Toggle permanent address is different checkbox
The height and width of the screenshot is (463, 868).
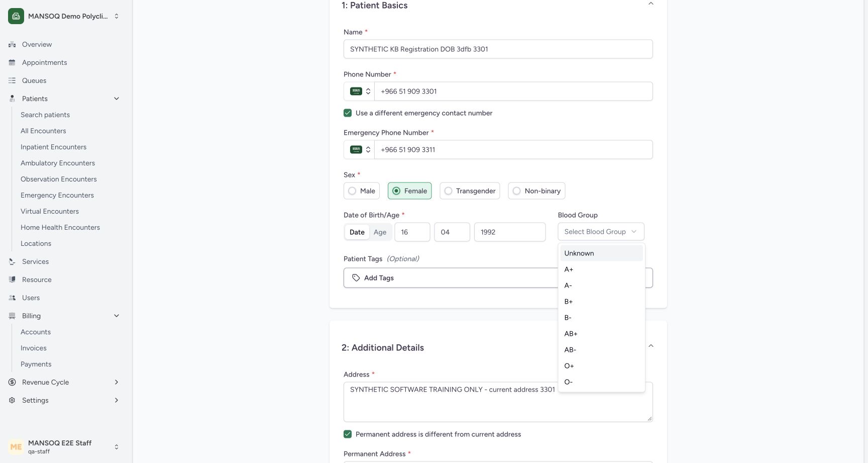click(x=348, y=434)
